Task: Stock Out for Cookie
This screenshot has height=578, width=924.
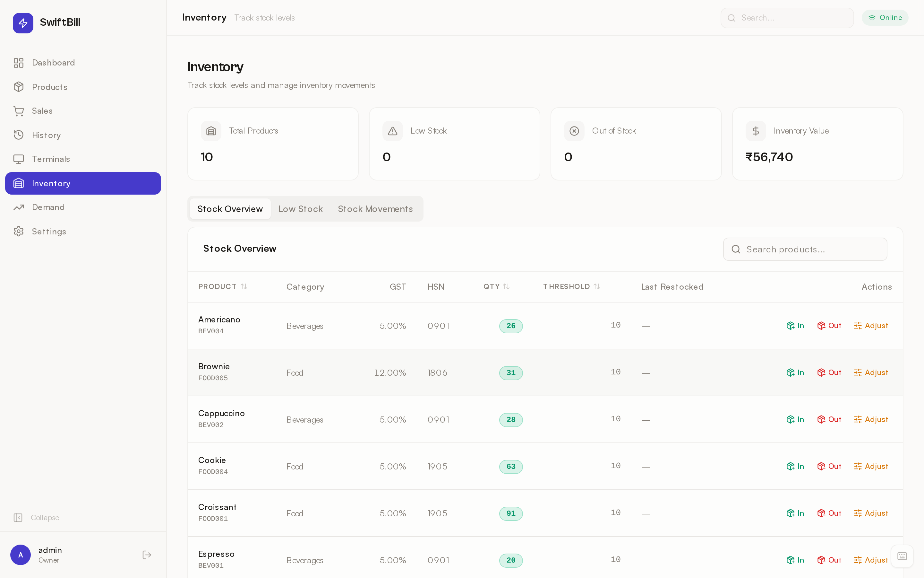Action: 829,466
